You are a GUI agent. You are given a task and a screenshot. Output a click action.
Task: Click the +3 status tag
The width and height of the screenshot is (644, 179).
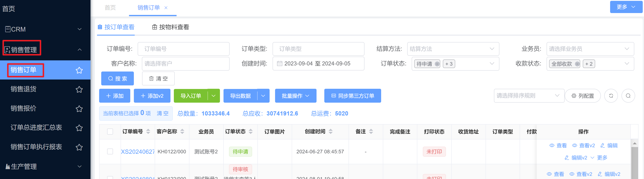point(449,64)
